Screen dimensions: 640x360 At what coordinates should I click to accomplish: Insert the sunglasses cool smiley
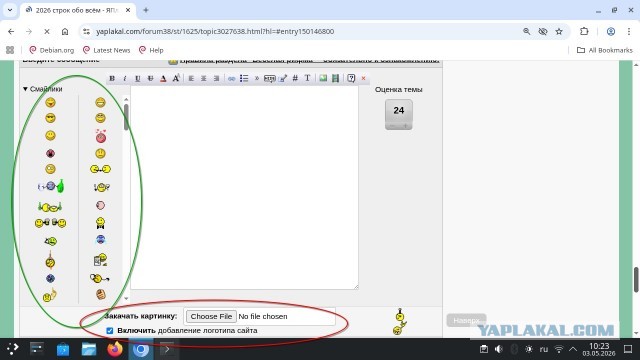[x=50, y=118]
